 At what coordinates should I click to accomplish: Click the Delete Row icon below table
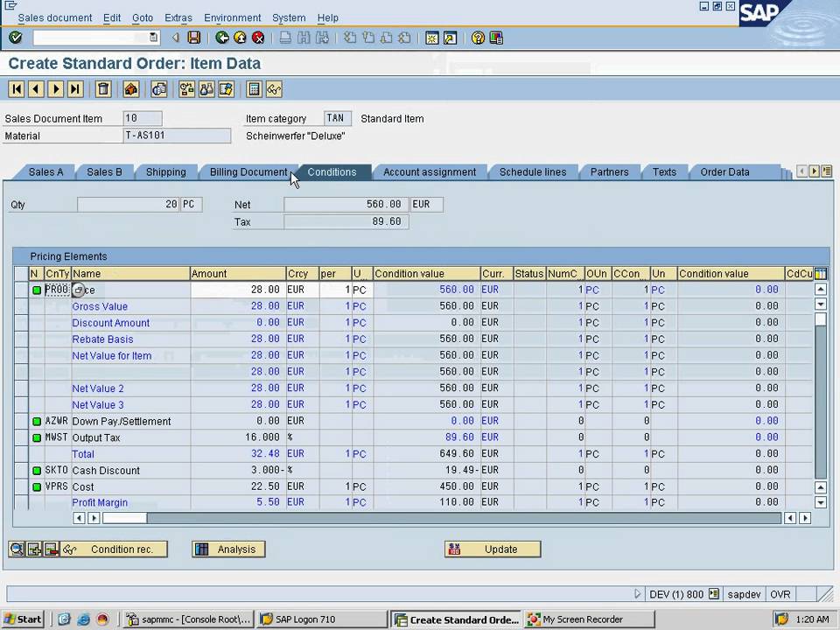click(x=52, y=549)
